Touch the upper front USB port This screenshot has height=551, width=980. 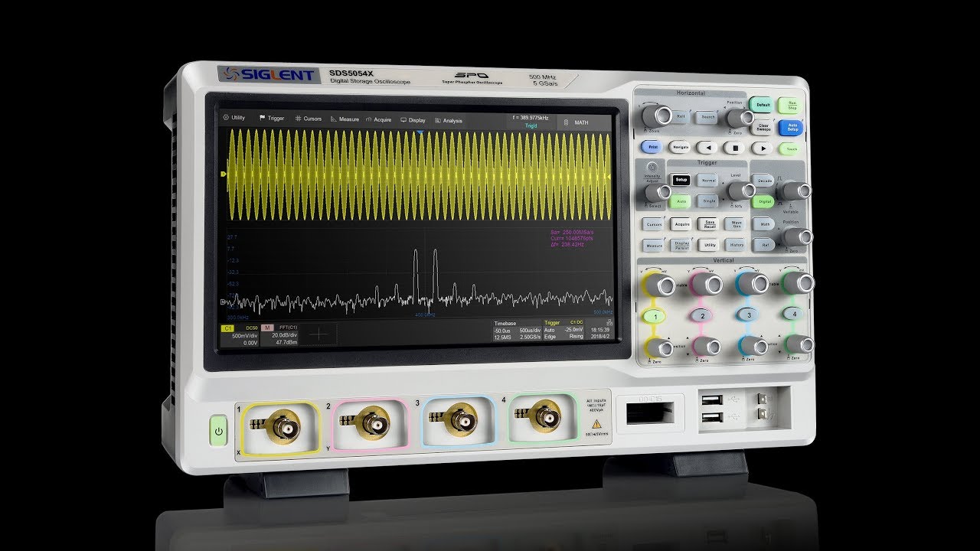712,401
